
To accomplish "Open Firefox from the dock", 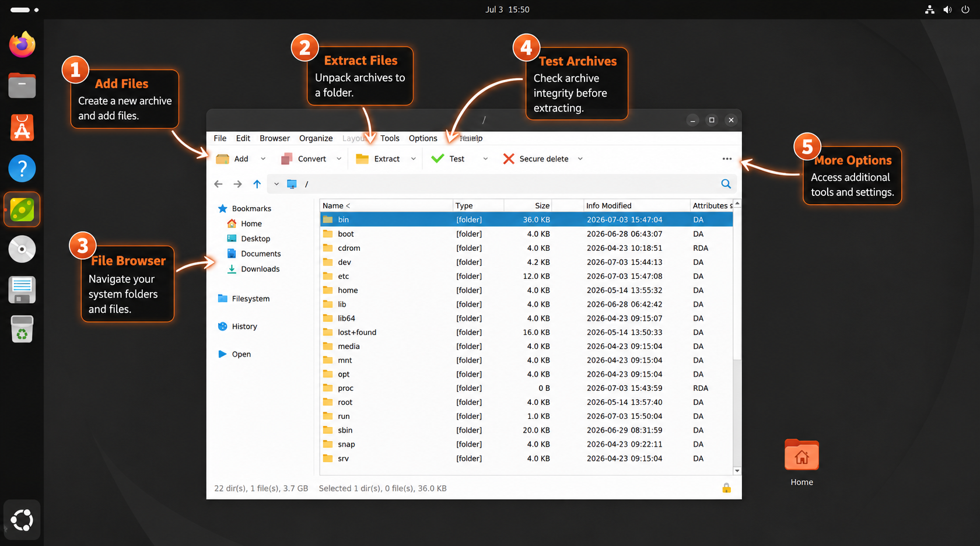I will 22,45.
